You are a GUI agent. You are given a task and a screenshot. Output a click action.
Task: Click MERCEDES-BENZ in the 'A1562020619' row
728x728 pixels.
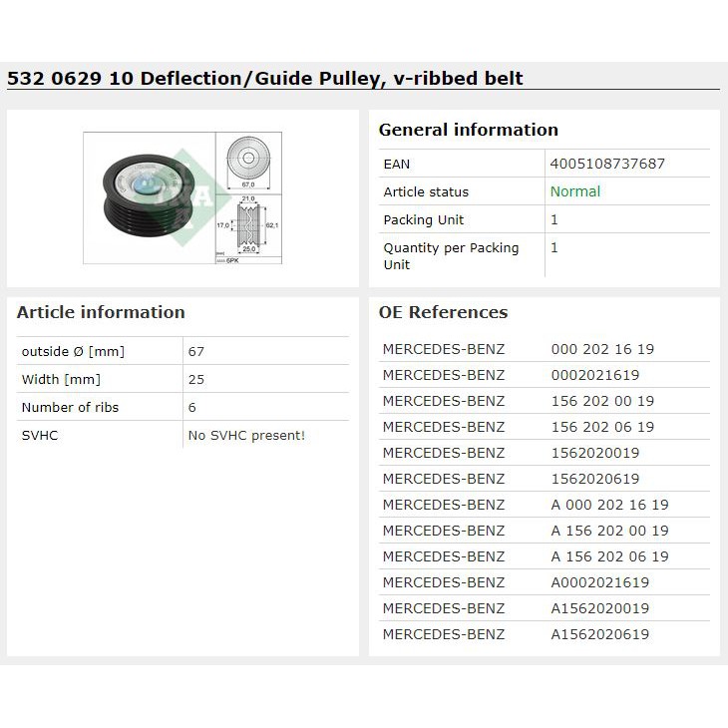[444, 634]
